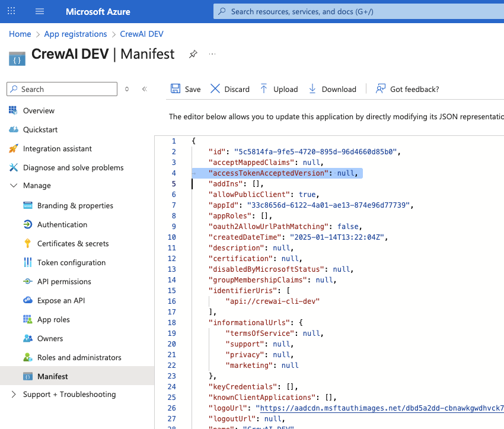The height and width of the screenshot is (429, 504).
Task: Open the ellipsis menu next to pin
Action: click(212, 53)
